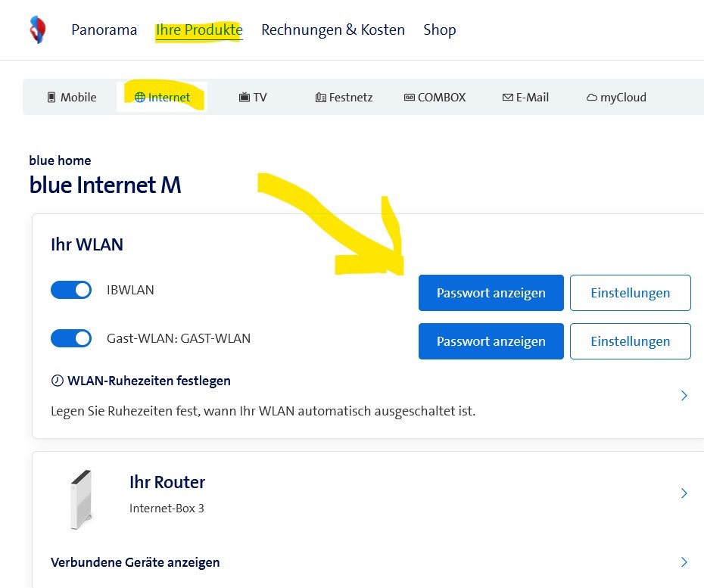Viewport: 704px width, 588px height.
Task: Expand the WLAN-Ruhezeiten chevron
Action: tap(684, 395)
